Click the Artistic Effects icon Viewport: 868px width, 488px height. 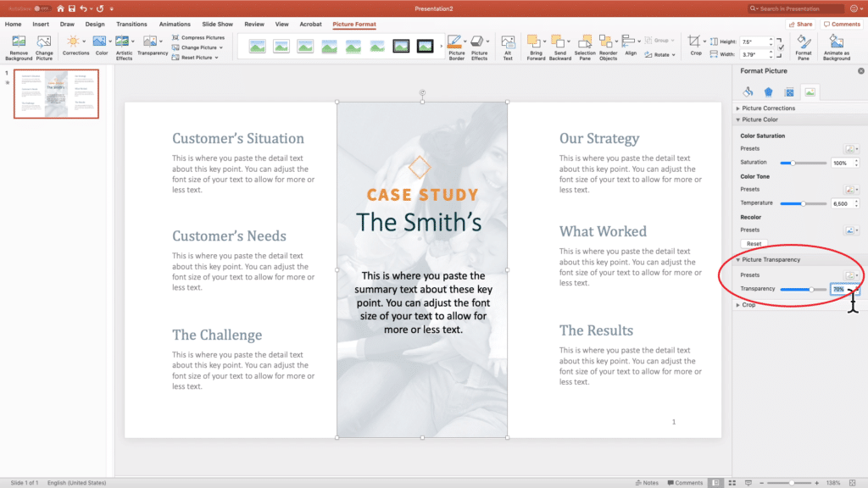[x=124, y=41]
